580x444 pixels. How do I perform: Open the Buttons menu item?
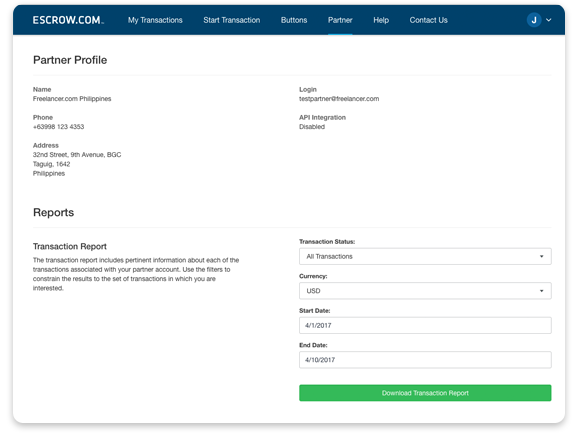[x=294, y=20]
